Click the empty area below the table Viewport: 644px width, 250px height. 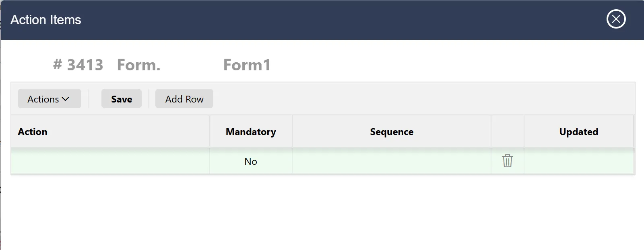[322, 212]
